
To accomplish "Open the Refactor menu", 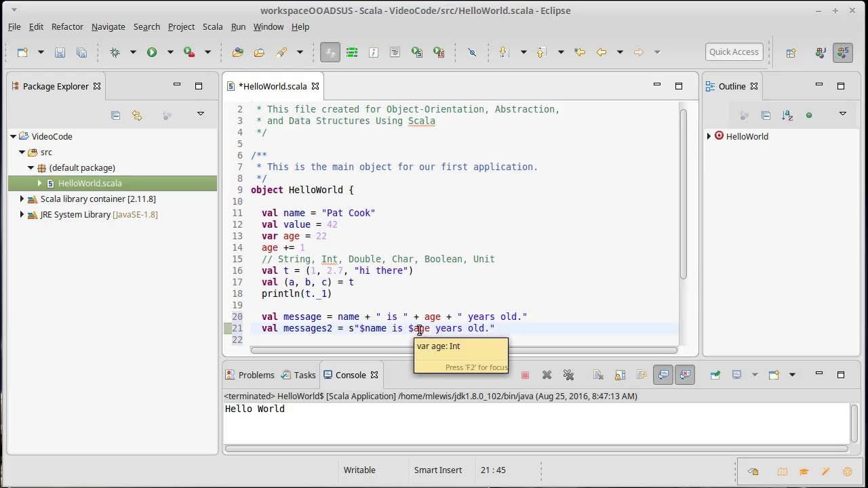I will pos(67,26).
